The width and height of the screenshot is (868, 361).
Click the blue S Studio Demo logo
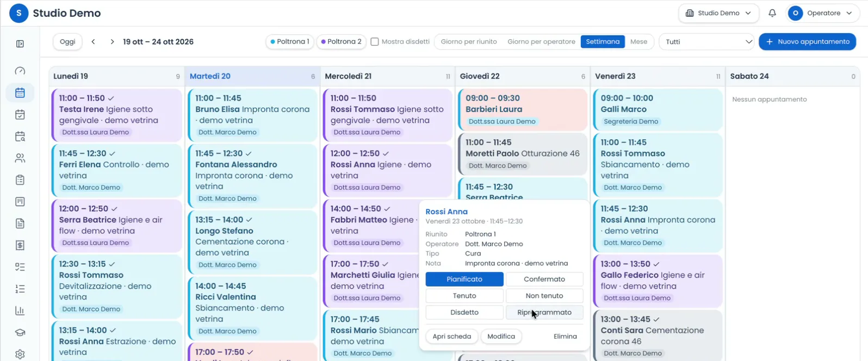tap(19, 13)
